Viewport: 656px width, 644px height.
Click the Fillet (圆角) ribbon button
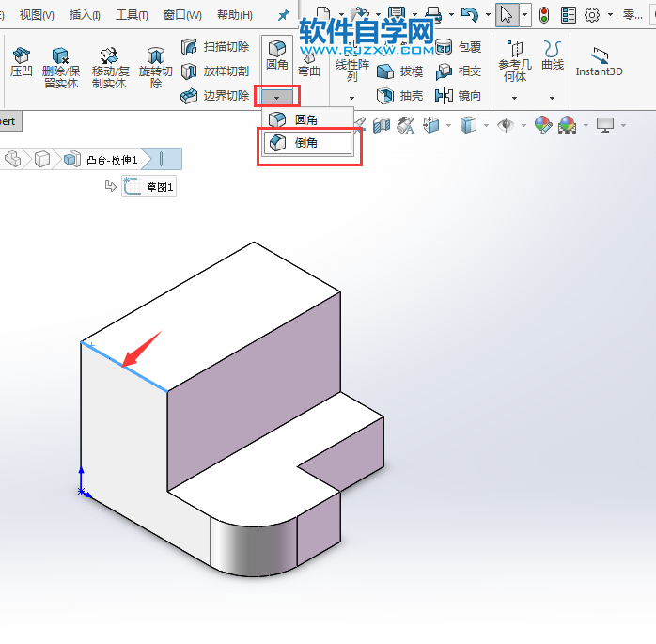click(x=277, y=55)
